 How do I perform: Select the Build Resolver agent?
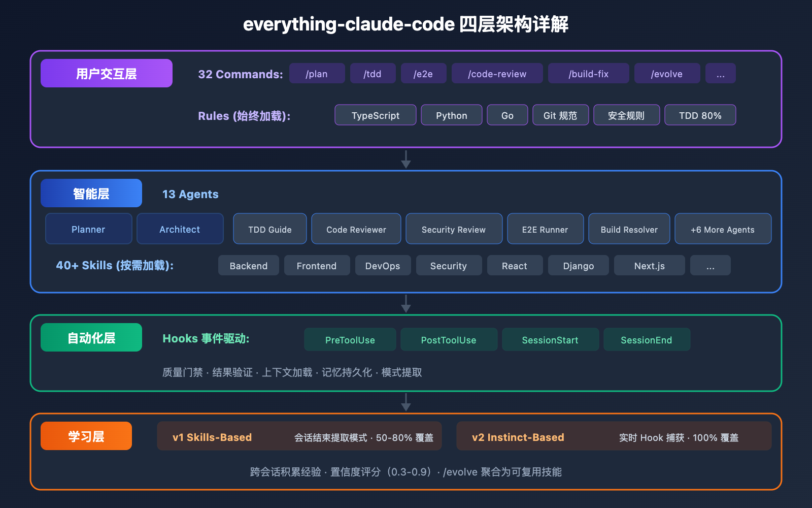[629, 229]
